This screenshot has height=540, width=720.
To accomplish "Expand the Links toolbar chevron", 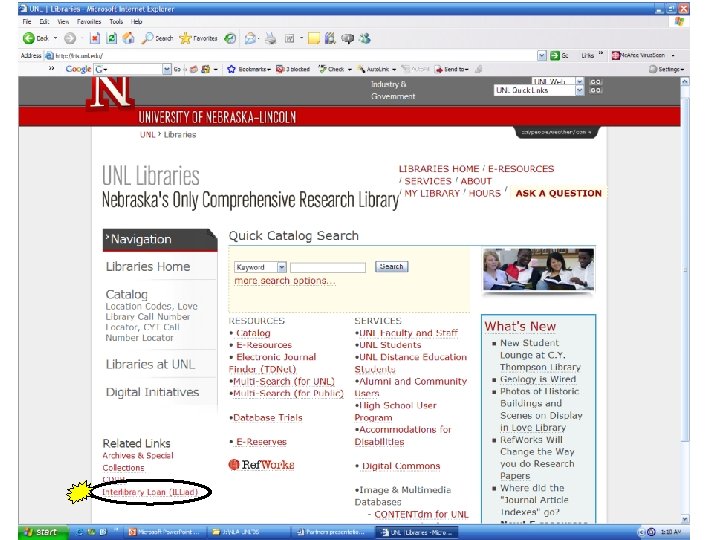I will pyautogui.click(x=601, y=54).
